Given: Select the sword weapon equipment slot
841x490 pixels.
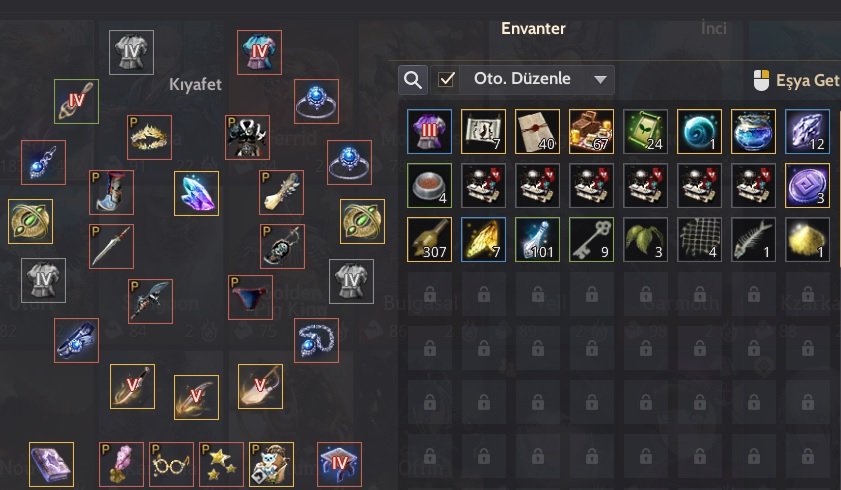Looking at the screenshot, I should [111, 247].
